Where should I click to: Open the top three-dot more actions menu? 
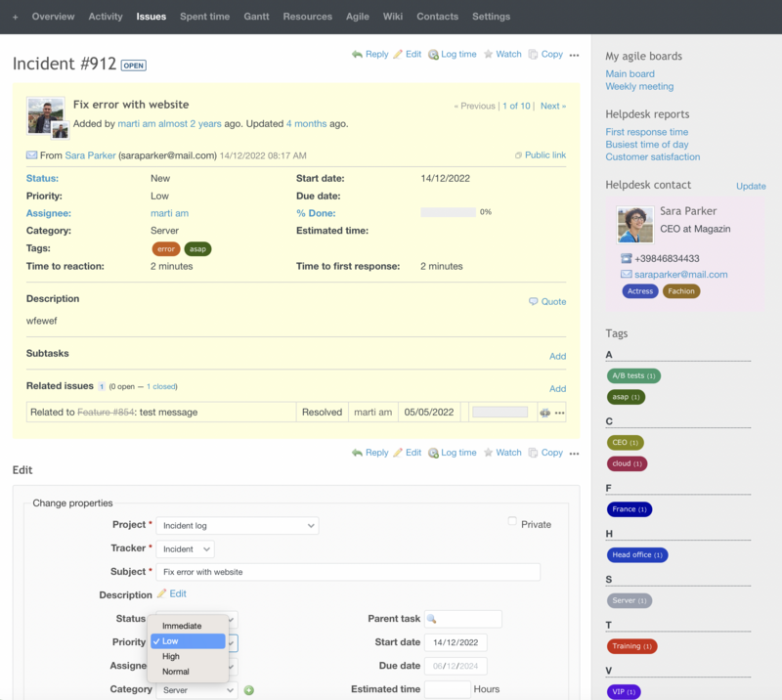click(574, 55)
